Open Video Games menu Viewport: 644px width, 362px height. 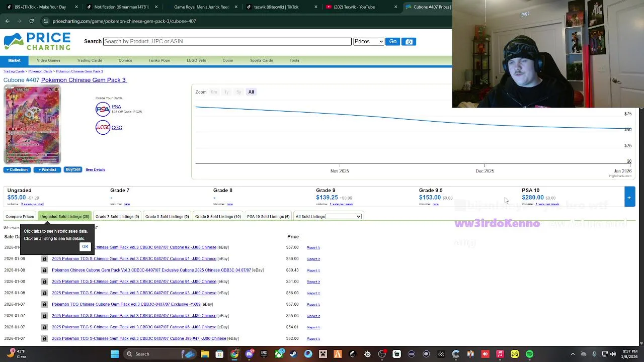click(x=48, y=60)
